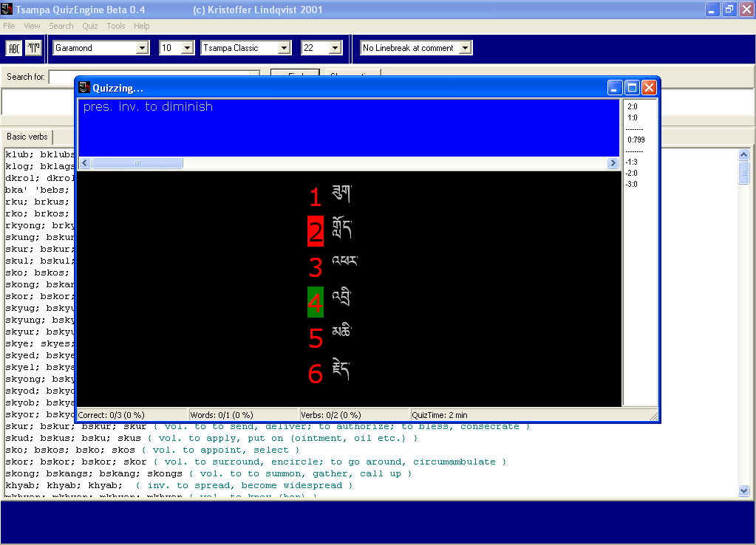Image resolution: width=756 pixels, height=545 pixels.
Task: Open the Tools menu
Action: [116, 26]
